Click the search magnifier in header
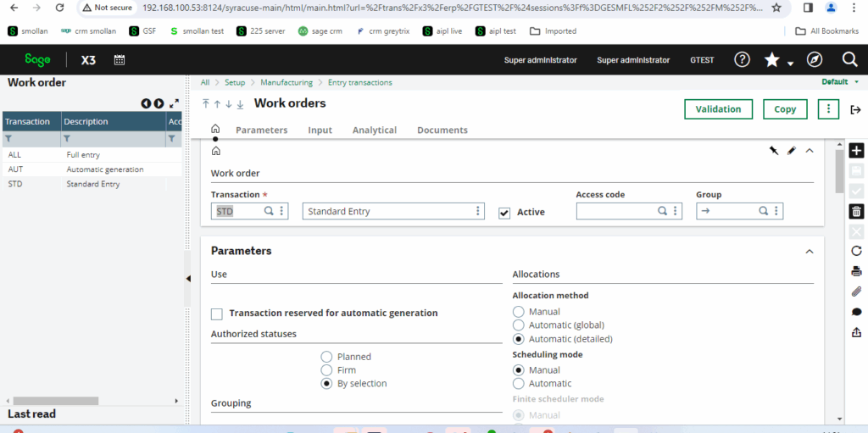Screen dimensions: 868x433 849,60
